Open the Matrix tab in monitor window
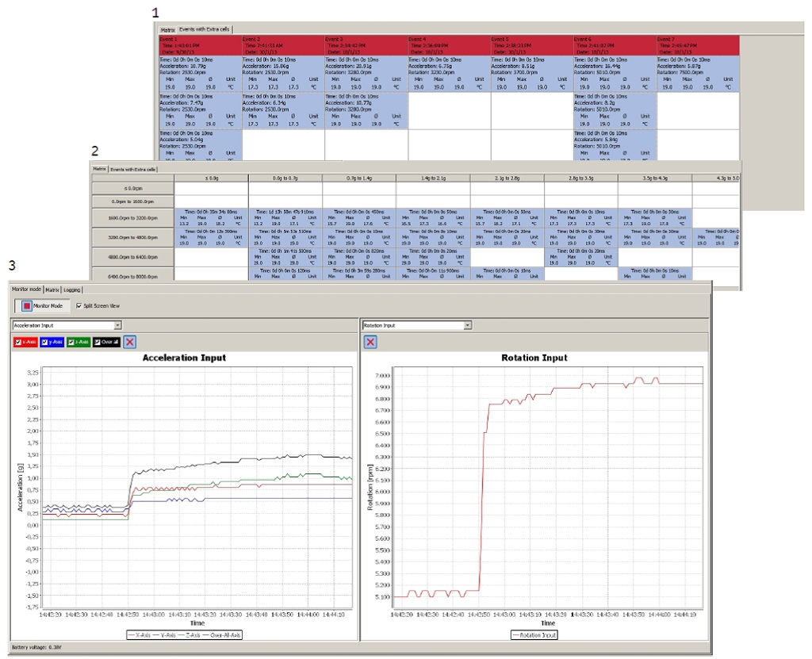 [x=52, y=289]
